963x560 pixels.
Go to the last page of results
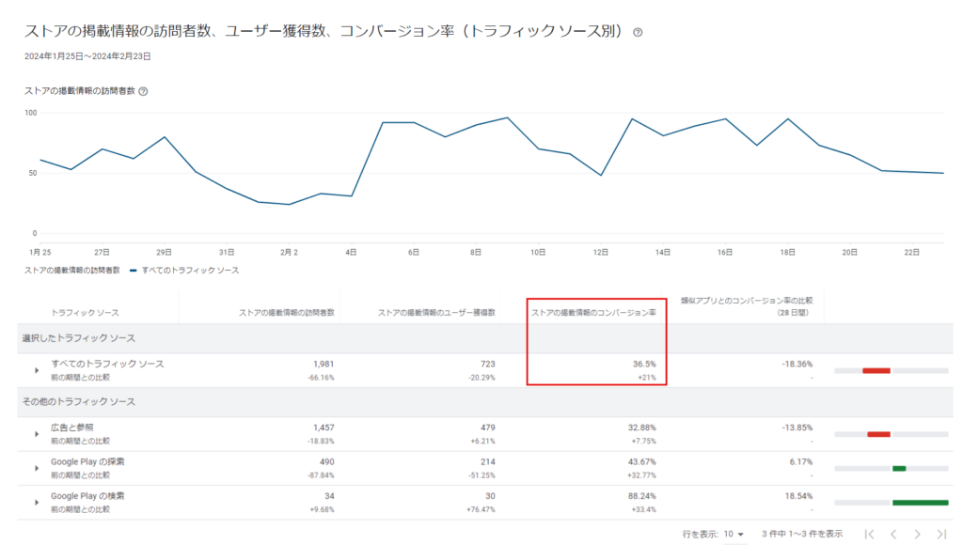[941, 535]
